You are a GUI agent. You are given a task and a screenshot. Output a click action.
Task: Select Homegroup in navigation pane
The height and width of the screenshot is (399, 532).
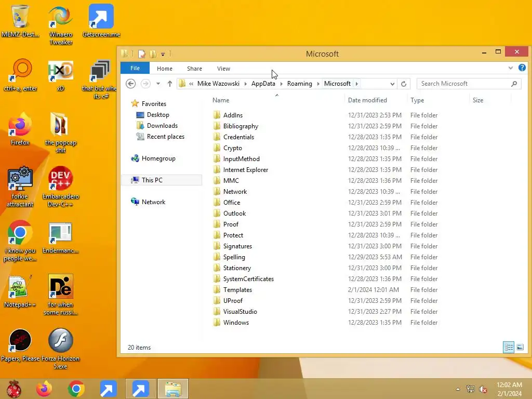pyautogui.click(x=158, y=158)
